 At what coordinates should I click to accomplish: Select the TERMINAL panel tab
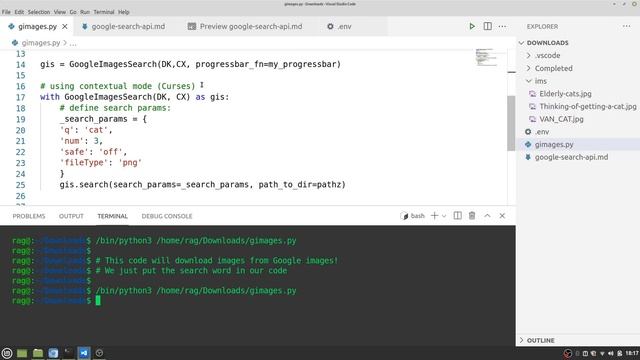(x=112, y=216)
